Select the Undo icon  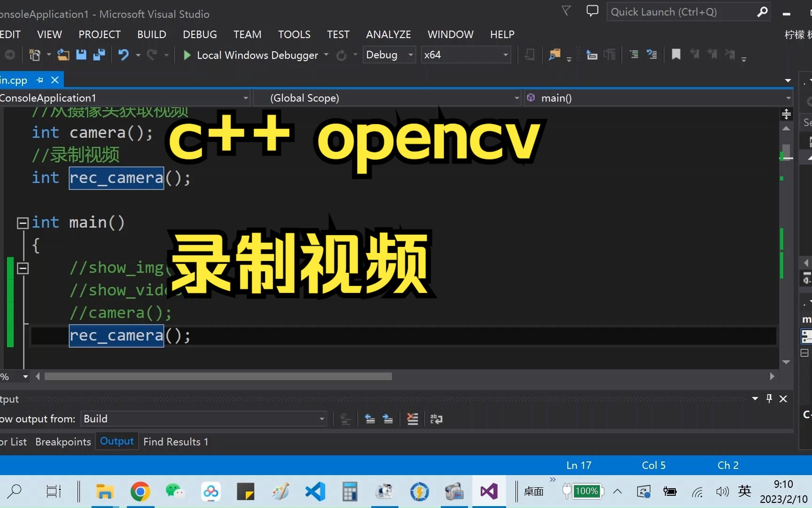pyautogui.click(x=123, y=55)
